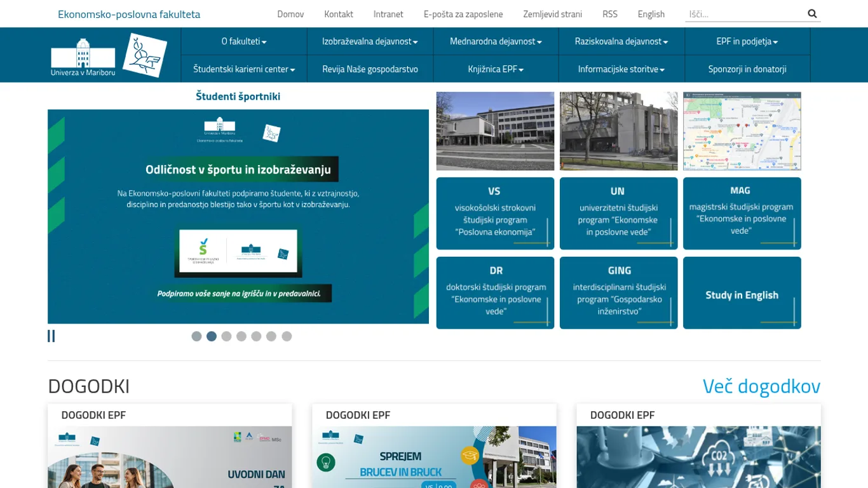868x488 pixels.
Task: Open the Study in English tile
Action: 742,293
